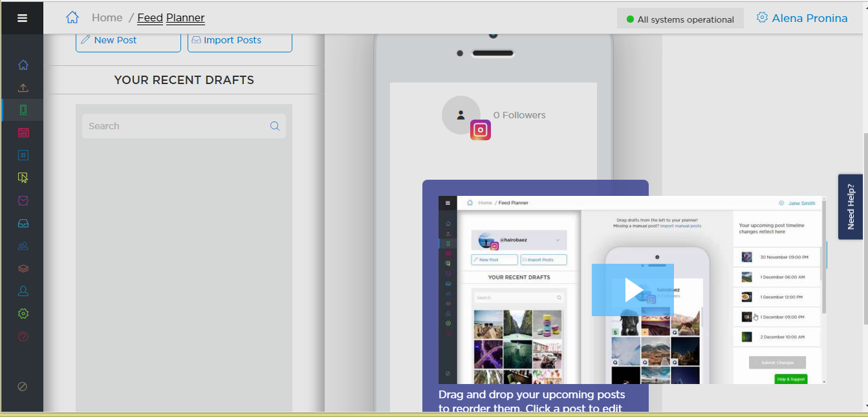Play the Feed Planner tutorial video
868x417 pixels.
[x=633, y=290]
